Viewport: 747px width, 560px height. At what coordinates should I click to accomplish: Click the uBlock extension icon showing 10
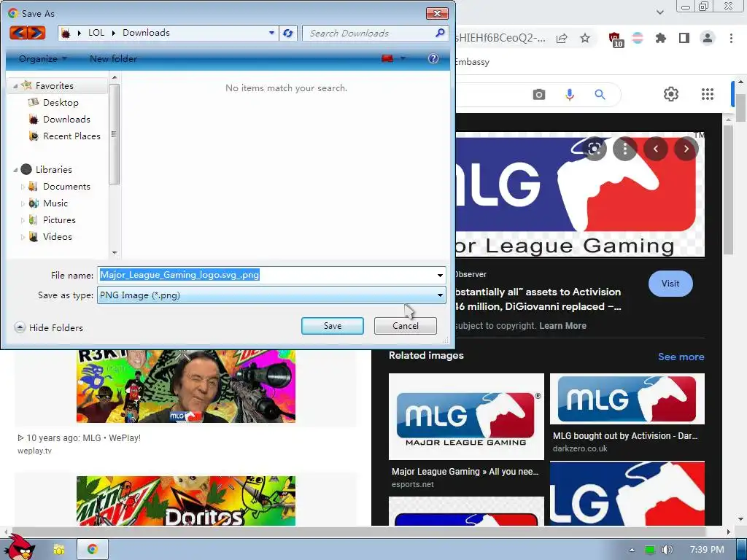coord(616,39)
